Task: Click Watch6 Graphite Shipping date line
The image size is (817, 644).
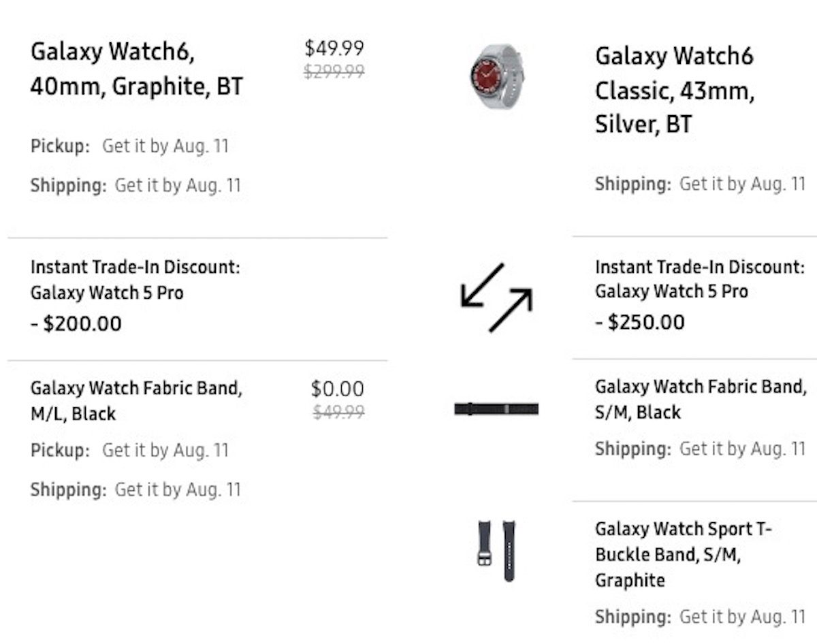Action: pyautogui.click(x=135, y=186)
